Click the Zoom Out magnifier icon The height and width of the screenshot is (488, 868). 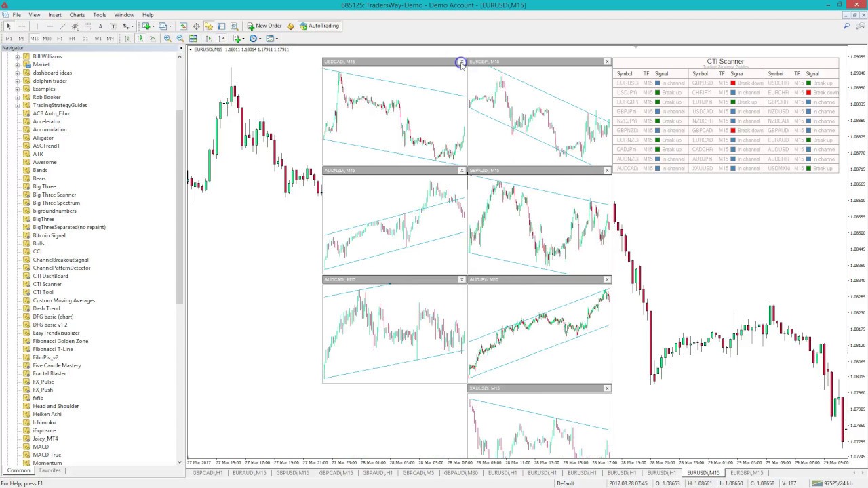pyautogui.click(x=180, y=39)
